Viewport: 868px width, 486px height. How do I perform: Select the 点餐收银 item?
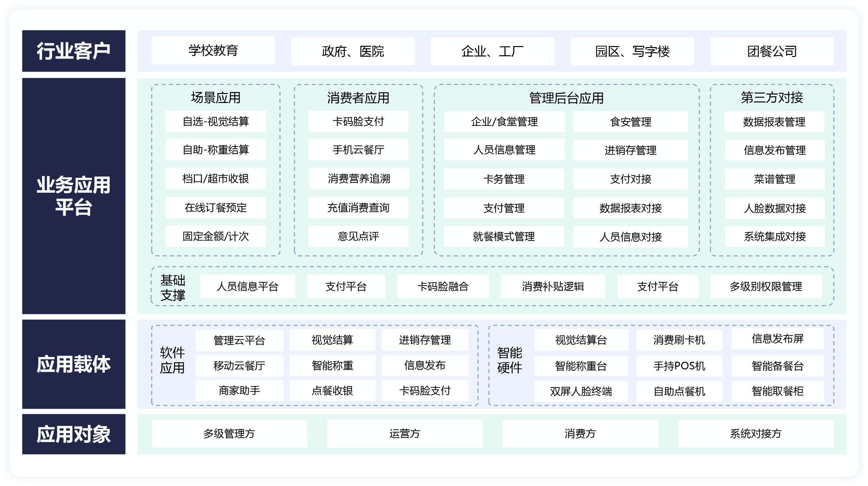click(332, 391)
